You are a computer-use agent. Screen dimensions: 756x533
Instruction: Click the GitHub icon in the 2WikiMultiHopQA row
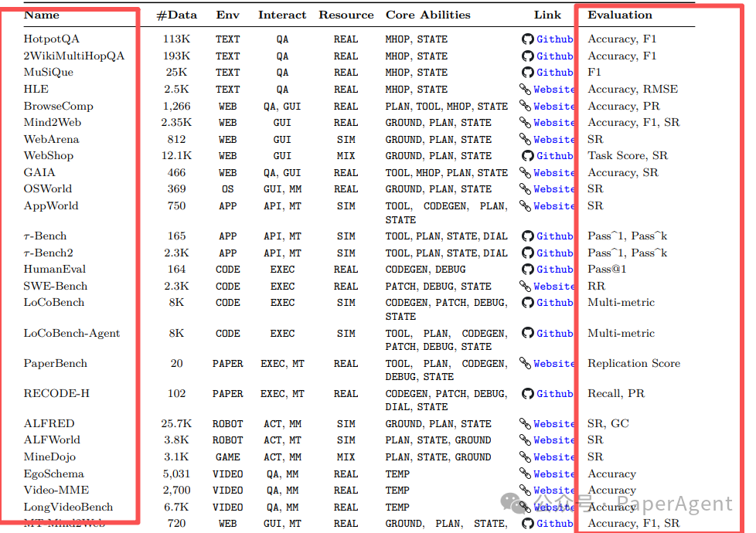[x=528, y=56]
